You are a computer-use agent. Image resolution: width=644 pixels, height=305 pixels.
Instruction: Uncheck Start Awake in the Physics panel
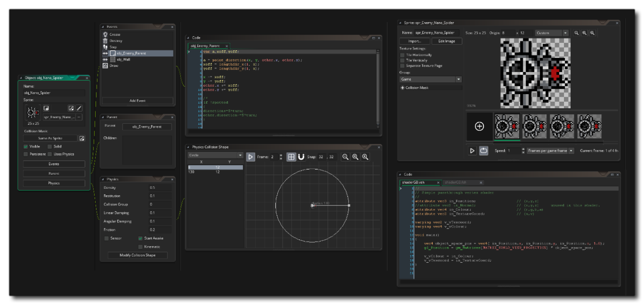point(141,238)
